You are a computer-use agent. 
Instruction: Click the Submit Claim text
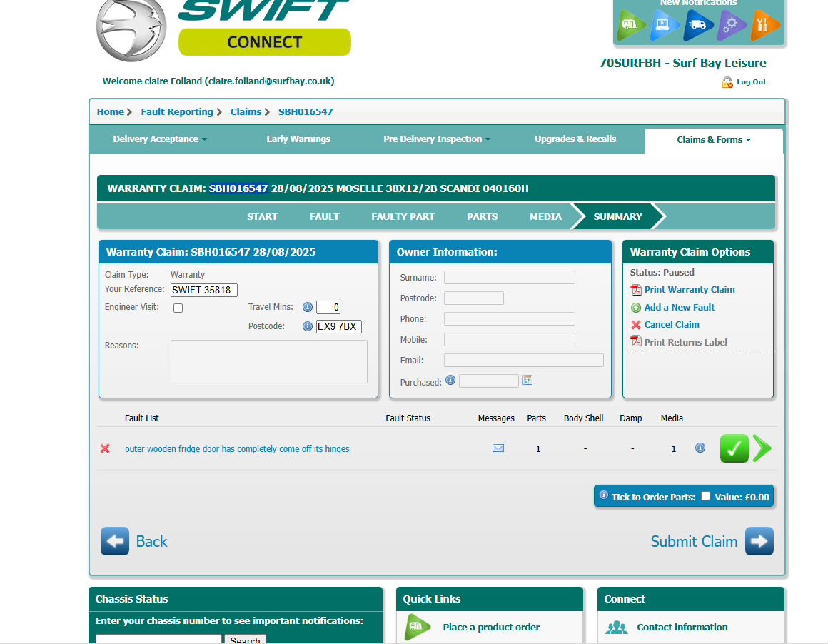coord(694,541)
